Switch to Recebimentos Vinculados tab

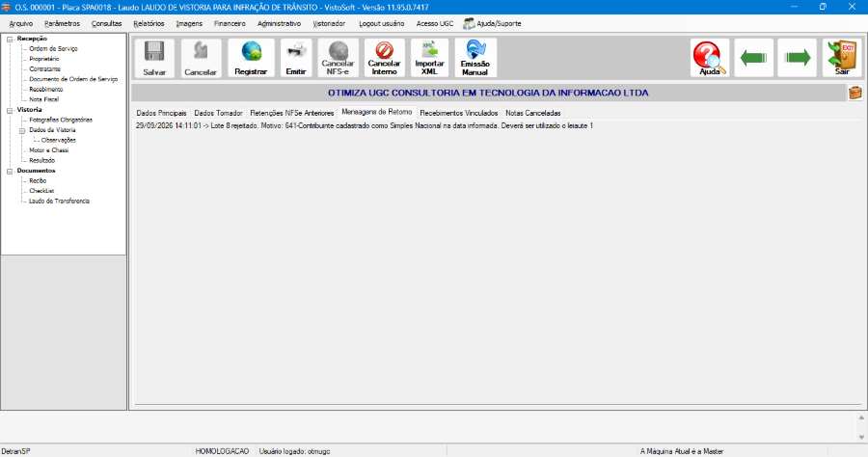(x=459, y=113)
